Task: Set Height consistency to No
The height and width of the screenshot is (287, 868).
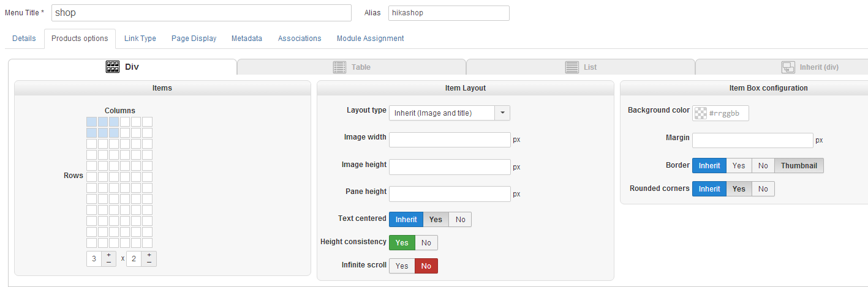Action: (426, 243)
